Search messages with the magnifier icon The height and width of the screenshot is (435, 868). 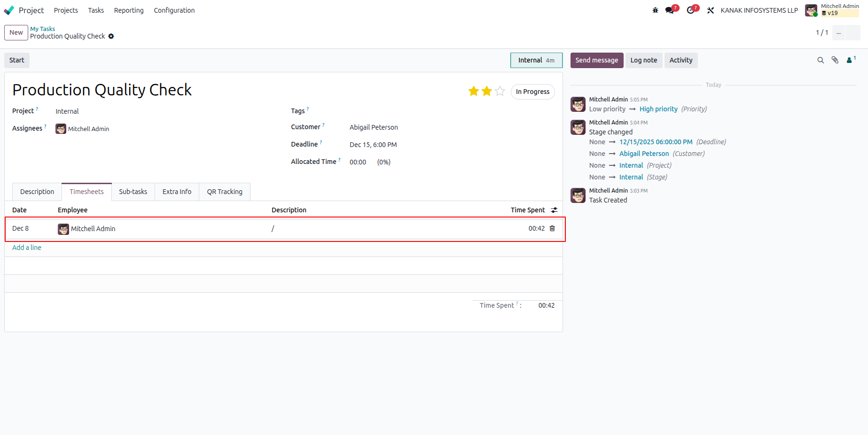click(x=821, y=60)
